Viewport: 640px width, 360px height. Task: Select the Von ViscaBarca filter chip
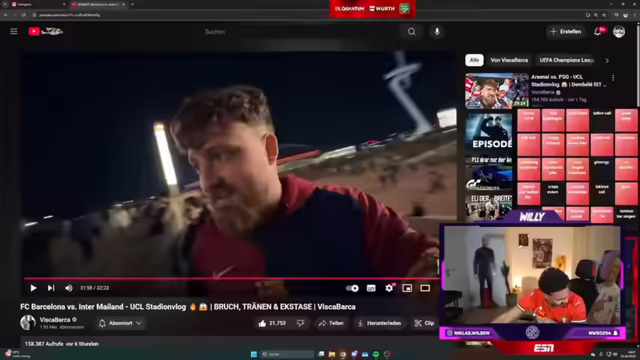point(509,60)
